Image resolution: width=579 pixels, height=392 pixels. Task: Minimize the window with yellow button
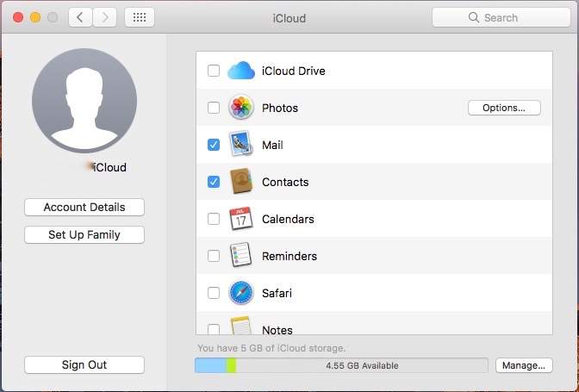(35, 17)
